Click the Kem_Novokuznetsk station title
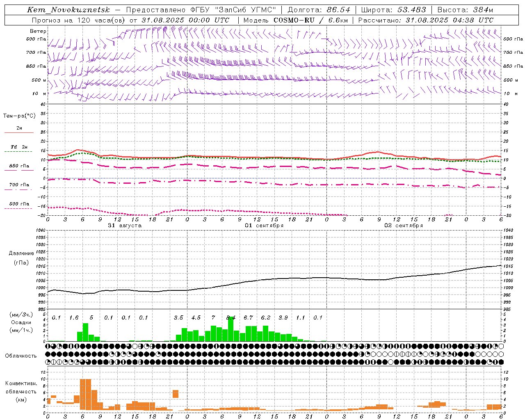 click(x=68, y=10)
